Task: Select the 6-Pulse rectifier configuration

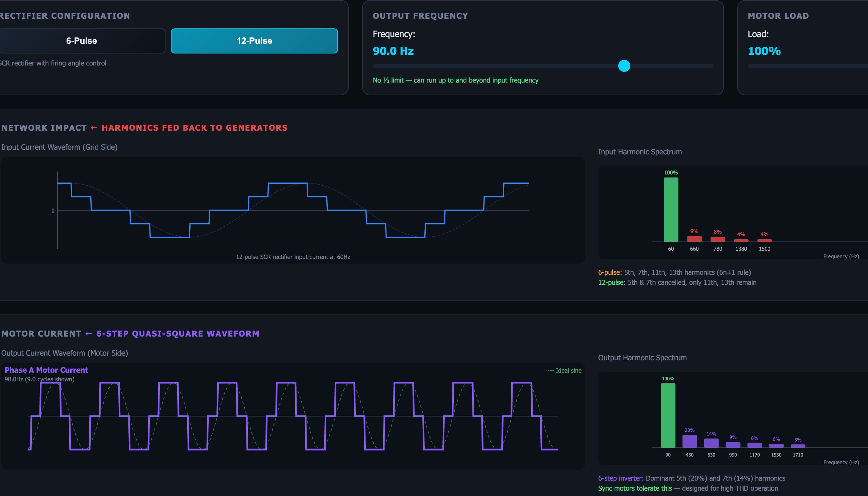Action: tap(82, 40)
